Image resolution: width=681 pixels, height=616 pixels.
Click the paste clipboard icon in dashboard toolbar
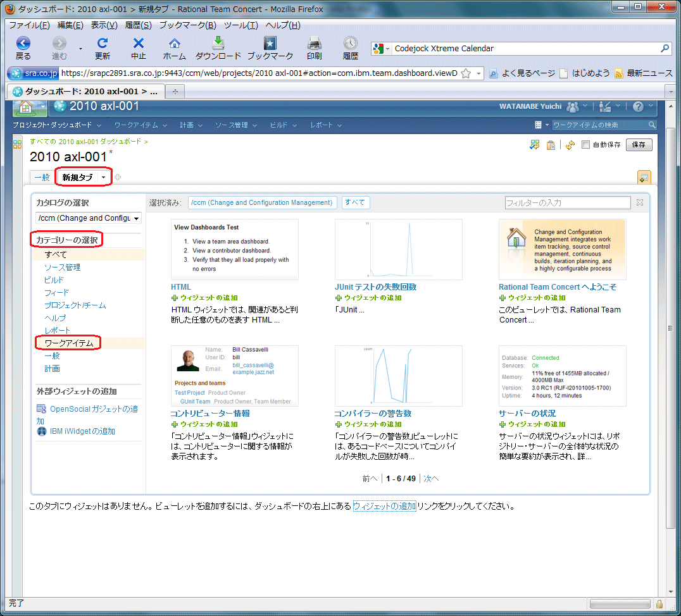[551, 145]
